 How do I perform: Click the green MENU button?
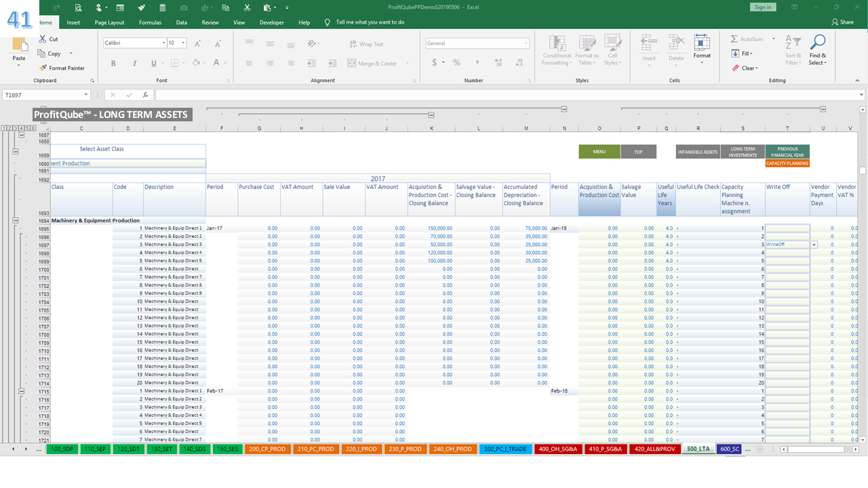pyautogui.click(x=599, y=152)
